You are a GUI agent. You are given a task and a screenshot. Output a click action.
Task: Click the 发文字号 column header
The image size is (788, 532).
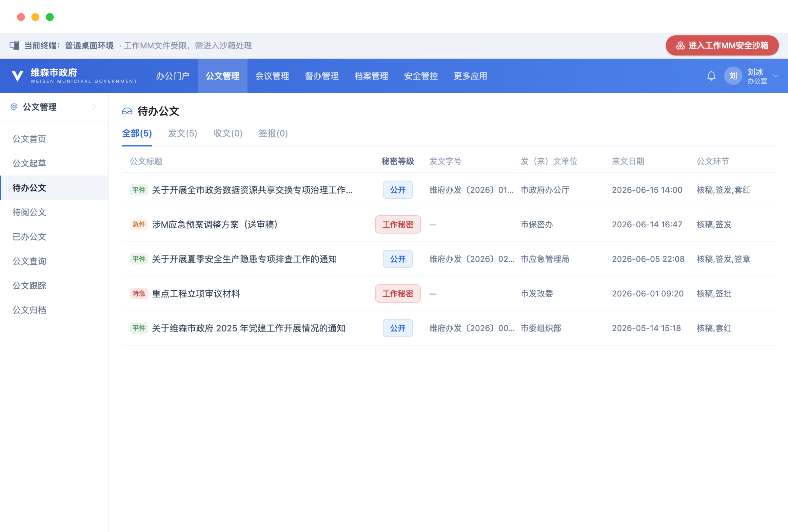[x=445, y=161]
